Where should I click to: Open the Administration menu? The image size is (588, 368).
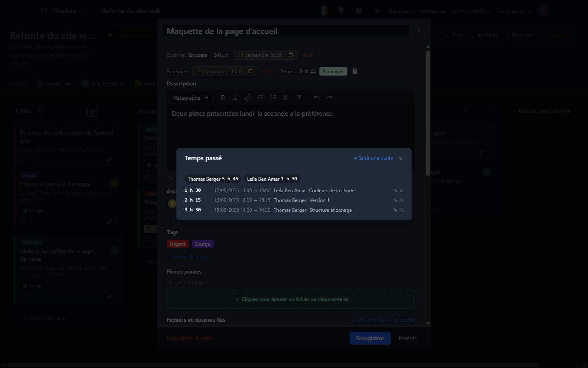pos(471,11)
